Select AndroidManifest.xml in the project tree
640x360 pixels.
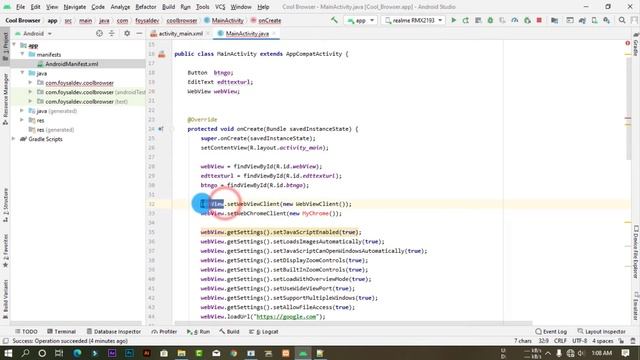(x=71, y=64)
